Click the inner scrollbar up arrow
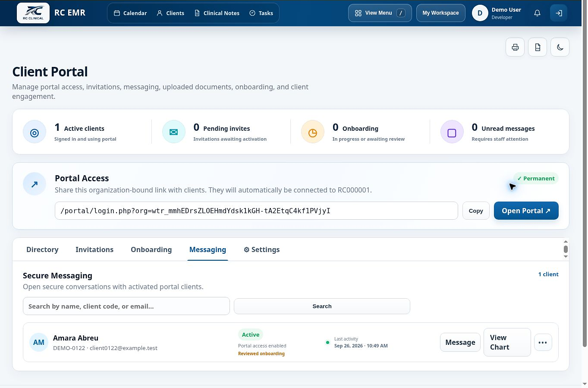 tap(566, 242)
